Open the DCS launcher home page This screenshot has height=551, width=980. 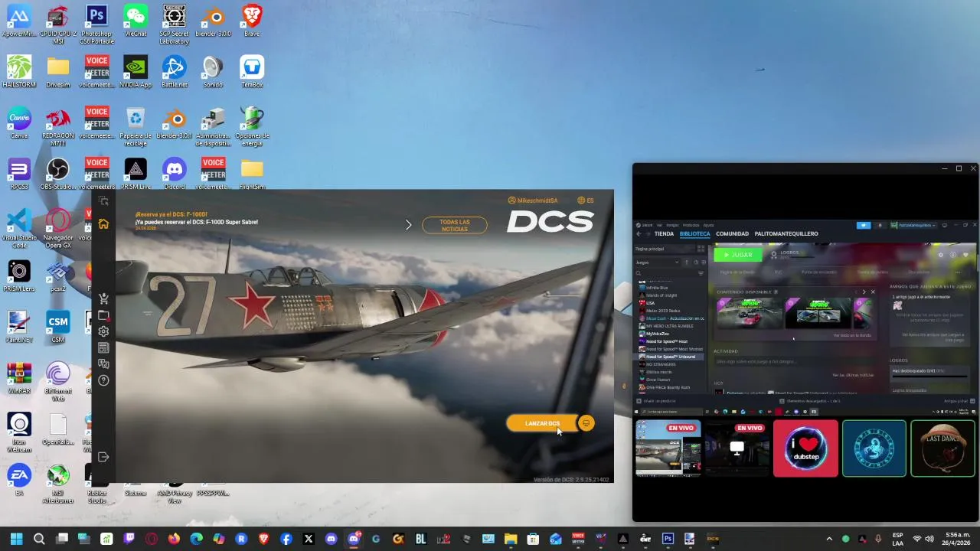(103, 224)
